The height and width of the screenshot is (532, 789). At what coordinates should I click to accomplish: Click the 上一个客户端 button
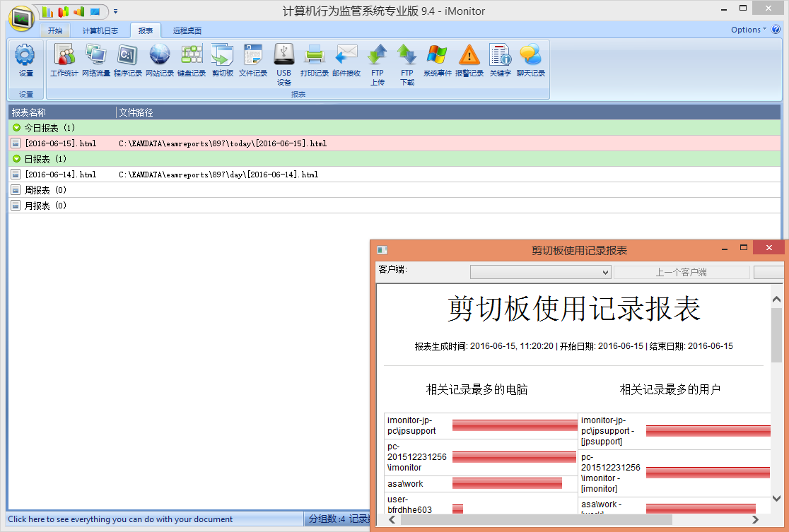pos(681,273)
